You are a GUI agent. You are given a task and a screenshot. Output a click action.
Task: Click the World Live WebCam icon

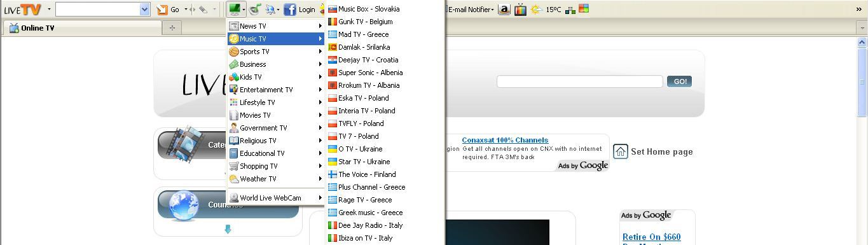click(234, 198)
